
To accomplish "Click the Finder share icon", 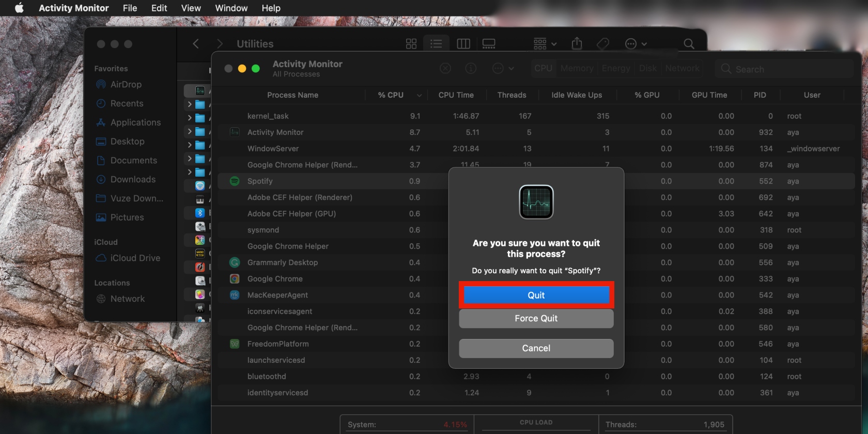I will pos(577,44).
